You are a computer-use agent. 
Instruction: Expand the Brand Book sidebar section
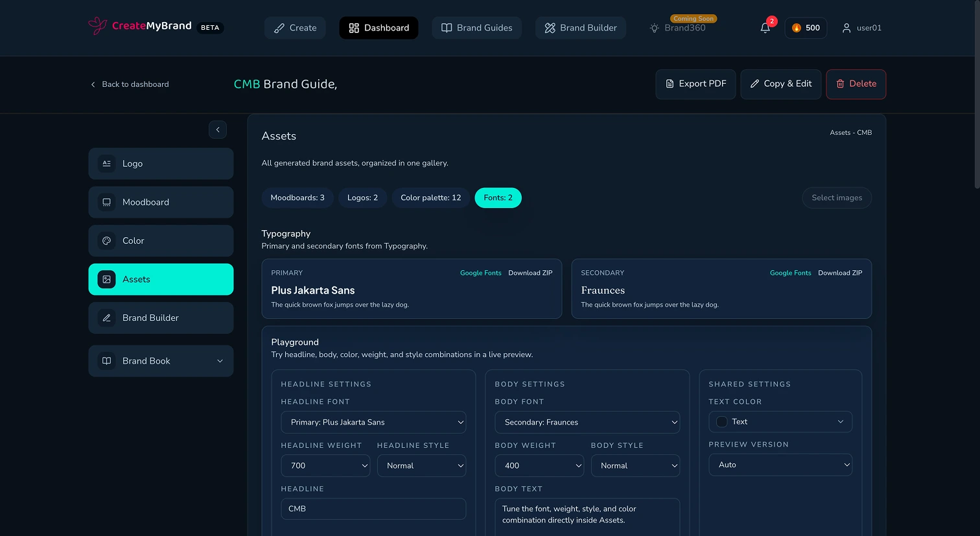(220, 361)
